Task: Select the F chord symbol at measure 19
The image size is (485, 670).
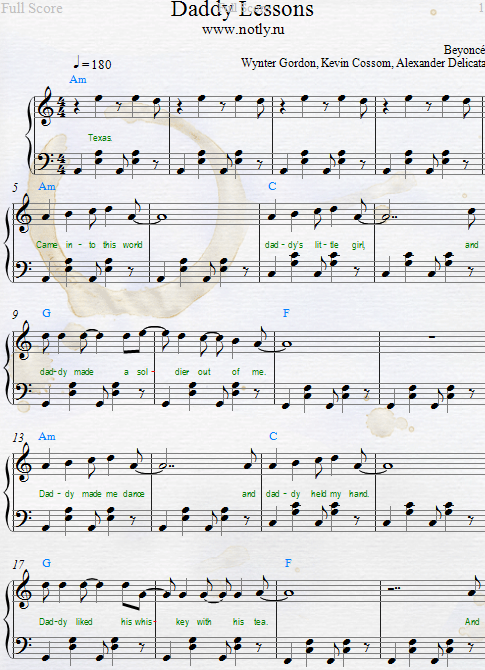Action: pyautogui.click(x=288, y=563)
